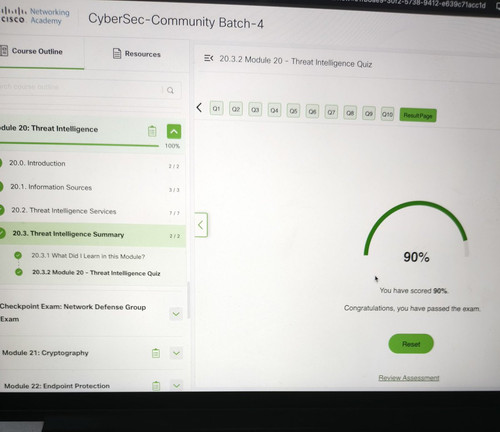
Task: Click the "Congratulations, you have passed" message
Action: (412, 308)
